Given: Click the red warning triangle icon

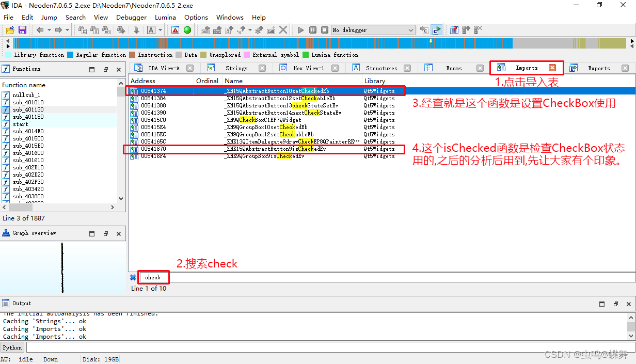Looking at the screenshot, I should [x=176, y=30].
